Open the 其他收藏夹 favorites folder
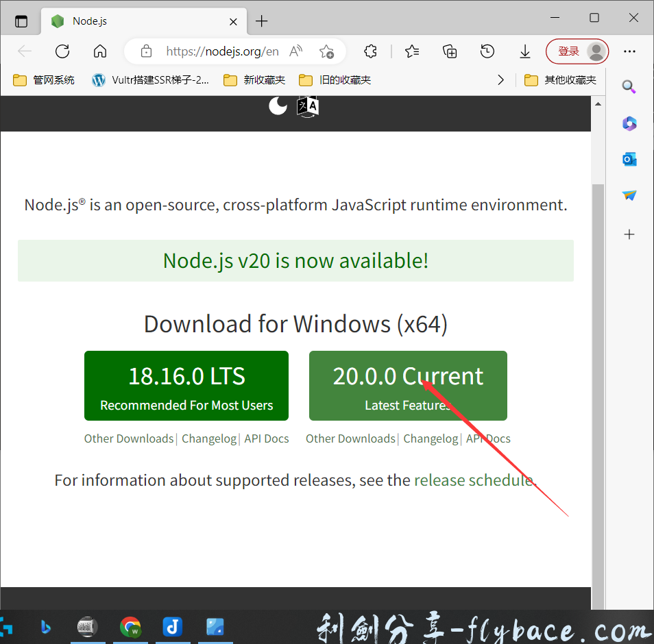Image resolution: width=654 pixels, height=644 pixels. click(x=560, y=80)
